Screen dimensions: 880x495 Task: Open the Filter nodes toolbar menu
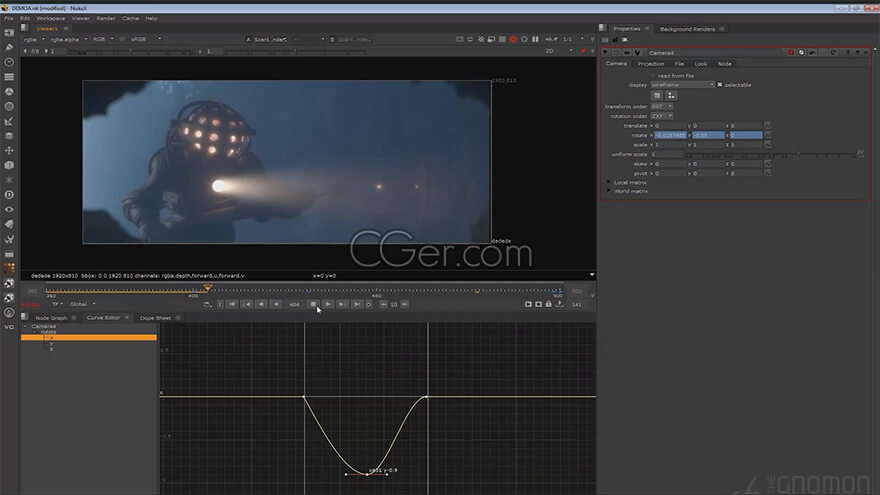coord(9,106)
